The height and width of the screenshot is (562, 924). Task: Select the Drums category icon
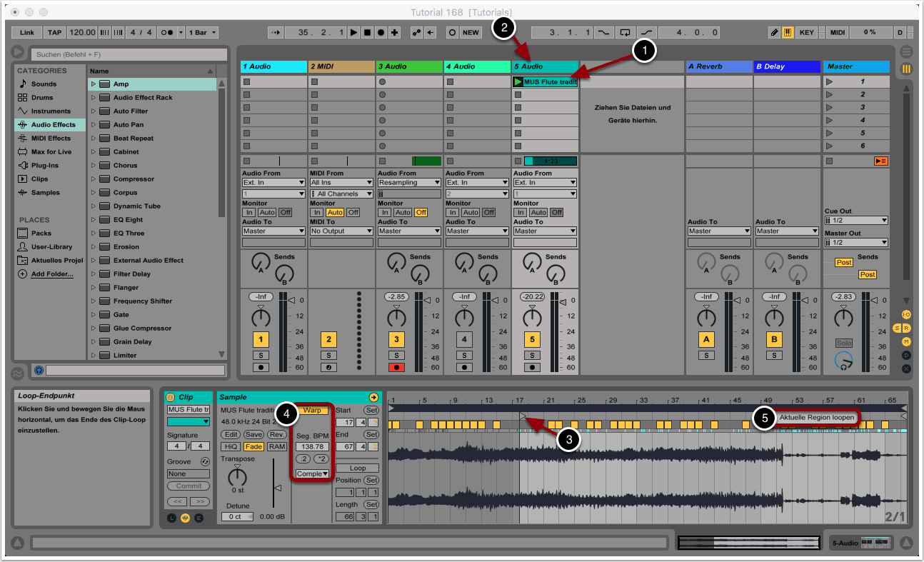pyautogui.click(x=23, y=98)
